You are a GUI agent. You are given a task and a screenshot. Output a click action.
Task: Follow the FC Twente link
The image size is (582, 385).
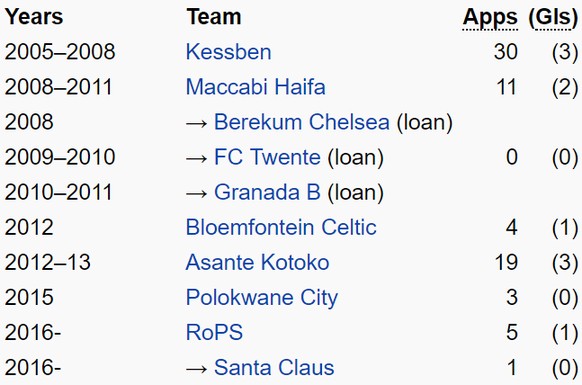[267, 157]
